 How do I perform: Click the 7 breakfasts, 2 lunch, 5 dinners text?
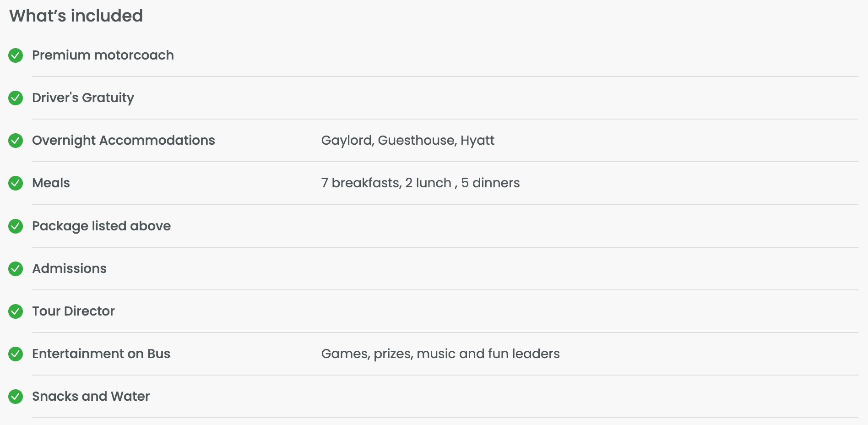(420, 183)
